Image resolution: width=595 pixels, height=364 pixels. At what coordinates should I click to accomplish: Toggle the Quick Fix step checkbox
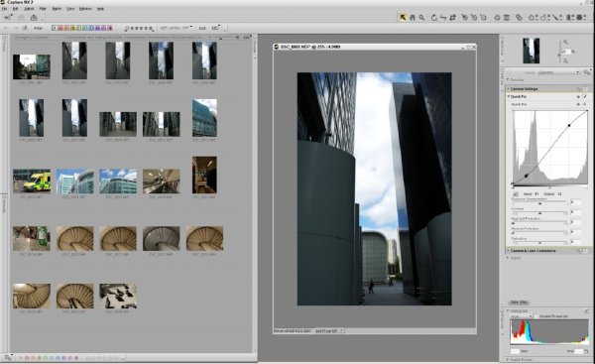point(585,97)
